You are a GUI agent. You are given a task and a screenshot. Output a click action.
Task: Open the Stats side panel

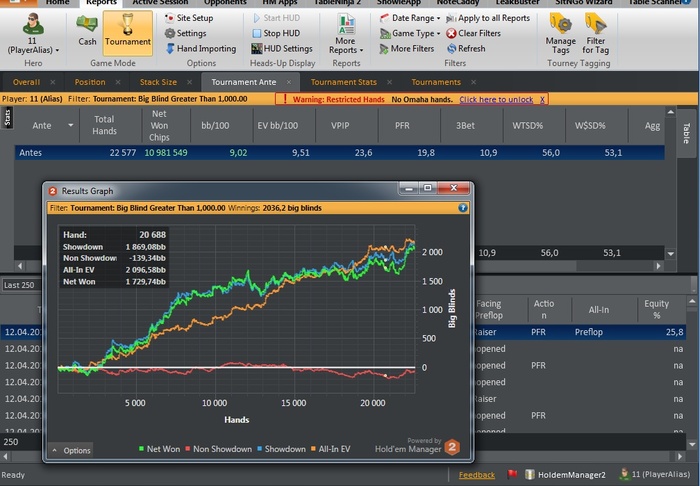(x=7, y=118)
